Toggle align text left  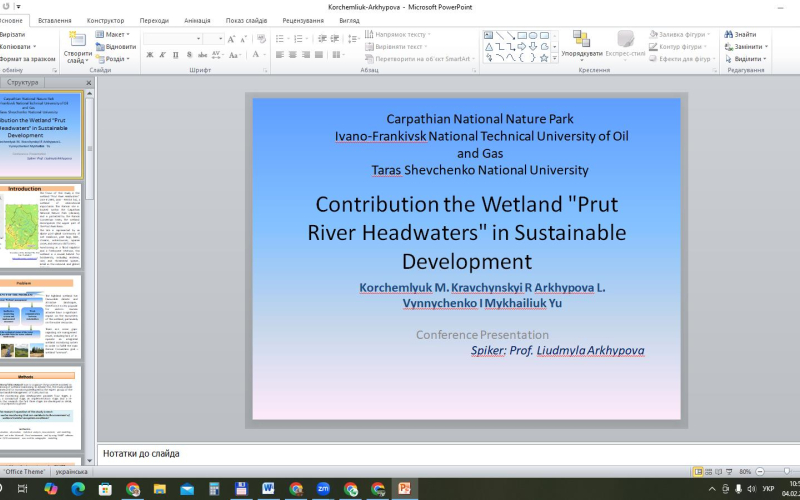point(280,55)
